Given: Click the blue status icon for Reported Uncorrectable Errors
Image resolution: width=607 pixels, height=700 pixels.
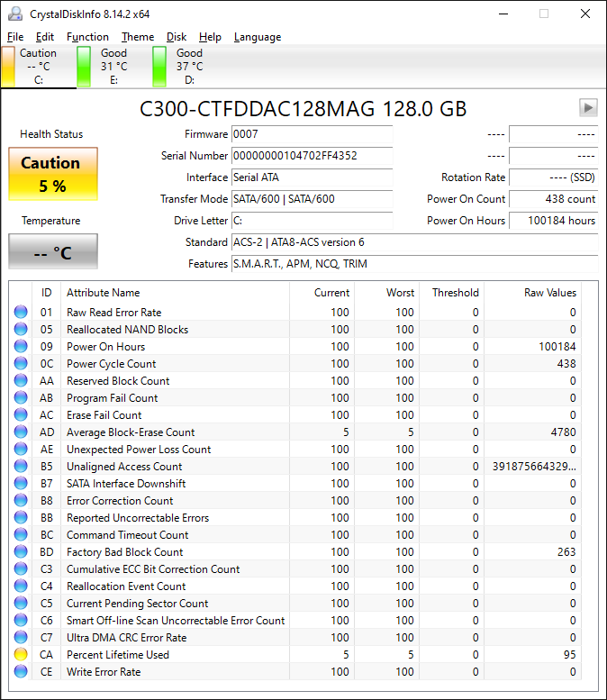Looking at the screenshot, I should tap(21, 517).
